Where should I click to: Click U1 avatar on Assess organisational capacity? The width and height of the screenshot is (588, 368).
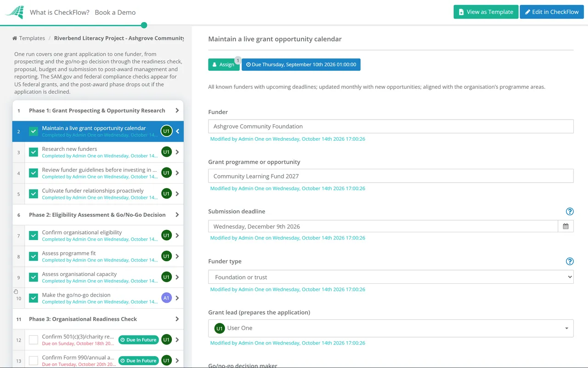pyautogui.click(x=166, y=277)
